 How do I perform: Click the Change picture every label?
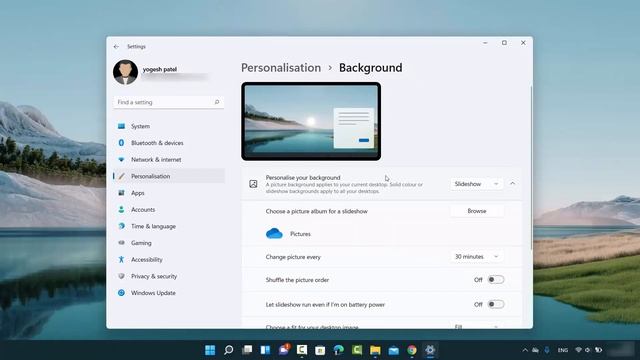[293, 257]
